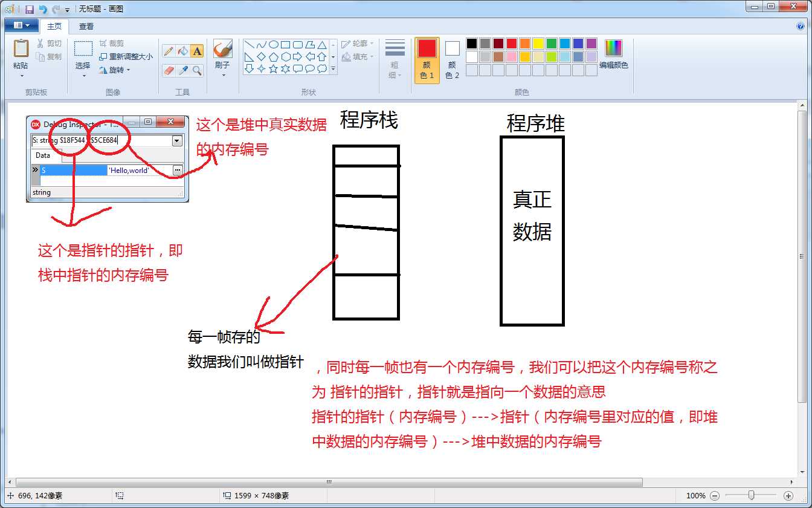Select the straight Line shape
Image resolution: width=812 pixels, height=508 pixels.
pos(249,45)
